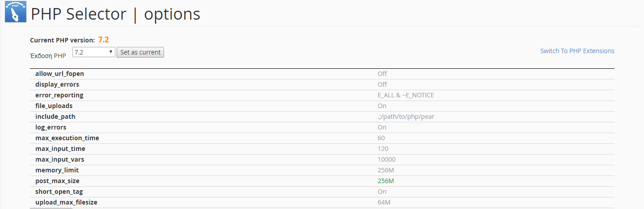The width and height of the screenshot is (644, 209).
Task: Change the max_input_time 120 value
Action: pos(383,149)
